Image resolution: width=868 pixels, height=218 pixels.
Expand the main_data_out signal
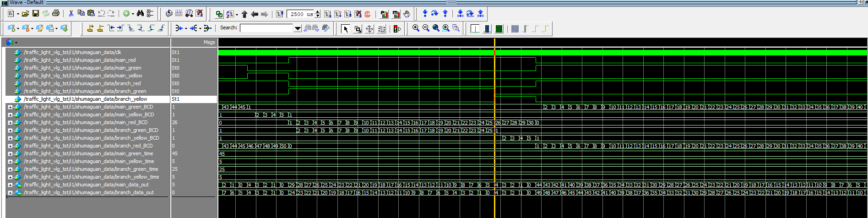(x=10, y=185)
